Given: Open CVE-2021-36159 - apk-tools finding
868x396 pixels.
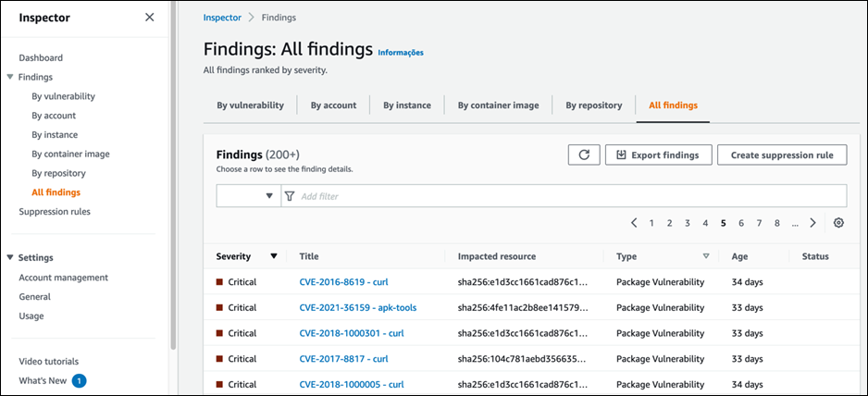Looking at the screenshot, I should tap(357, 307).
